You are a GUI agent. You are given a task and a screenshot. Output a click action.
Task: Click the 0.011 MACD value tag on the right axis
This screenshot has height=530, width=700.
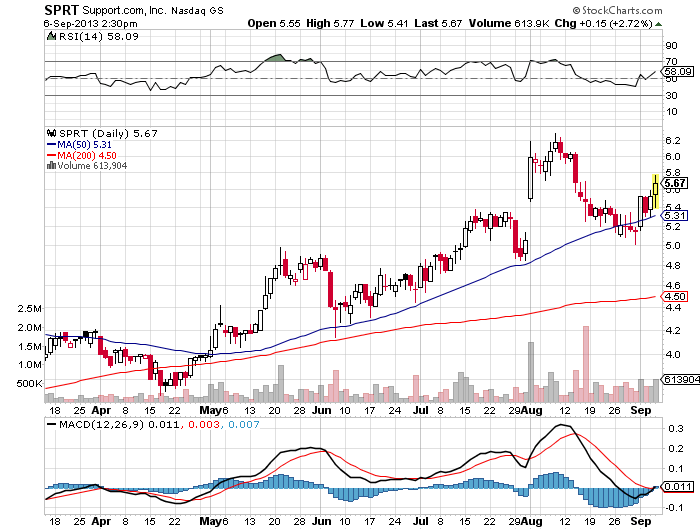pos(677,487)
